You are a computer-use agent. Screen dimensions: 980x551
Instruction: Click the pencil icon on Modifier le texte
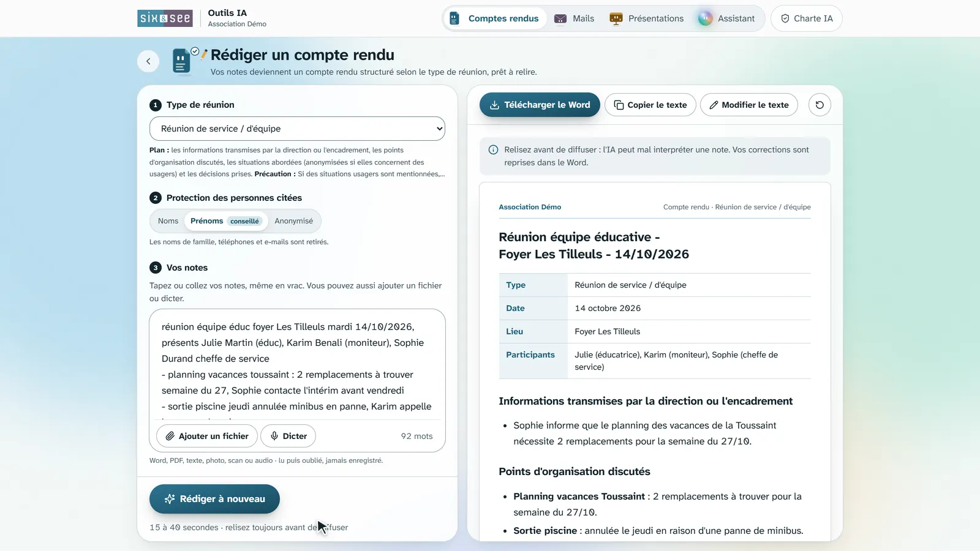[x=714, y=105]
